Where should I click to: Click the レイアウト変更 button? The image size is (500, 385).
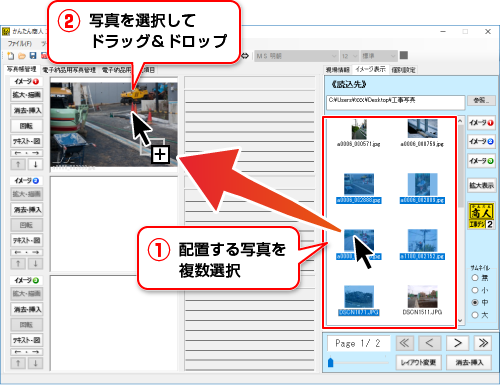pyautogui.click(x=418, y=363)
